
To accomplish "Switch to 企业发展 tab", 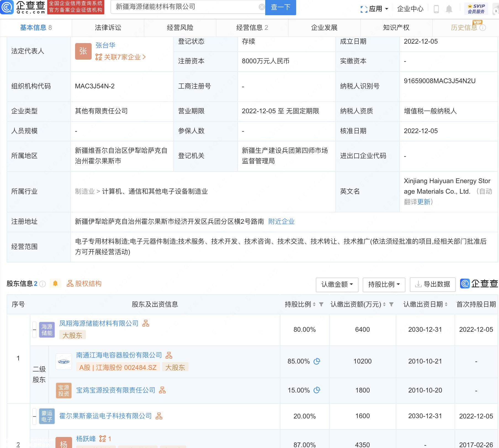I will pos(324,28).
